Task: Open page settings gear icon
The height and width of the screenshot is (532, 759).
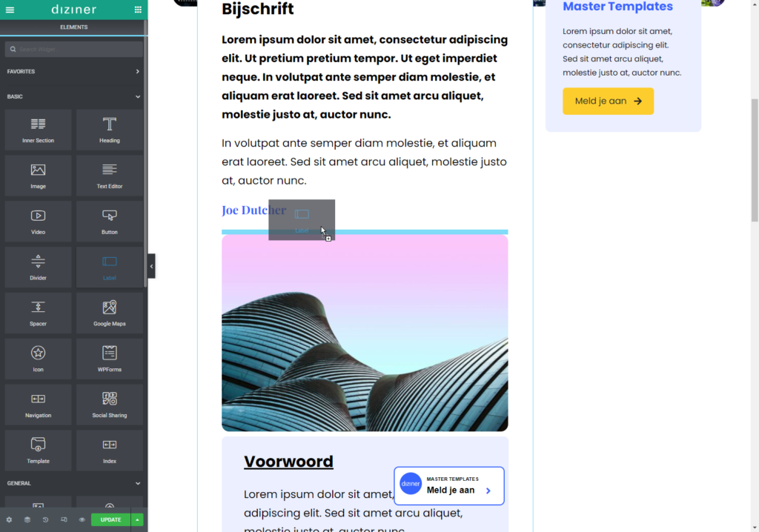Action: pos(9,519)
